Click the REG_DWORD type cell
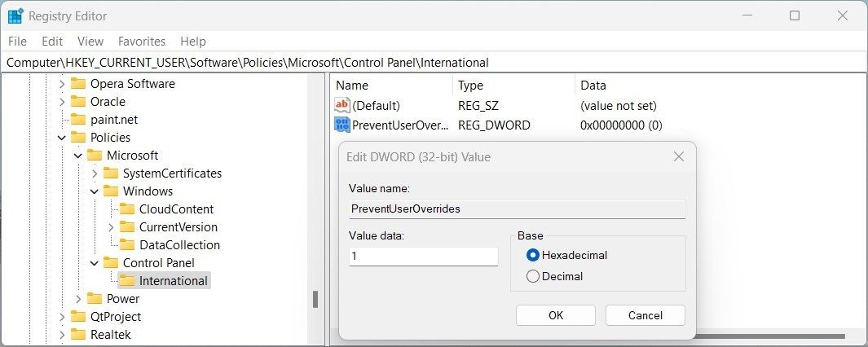Image resolution: width=868 pixels, height=347 pixels. (x=495, y=125)
